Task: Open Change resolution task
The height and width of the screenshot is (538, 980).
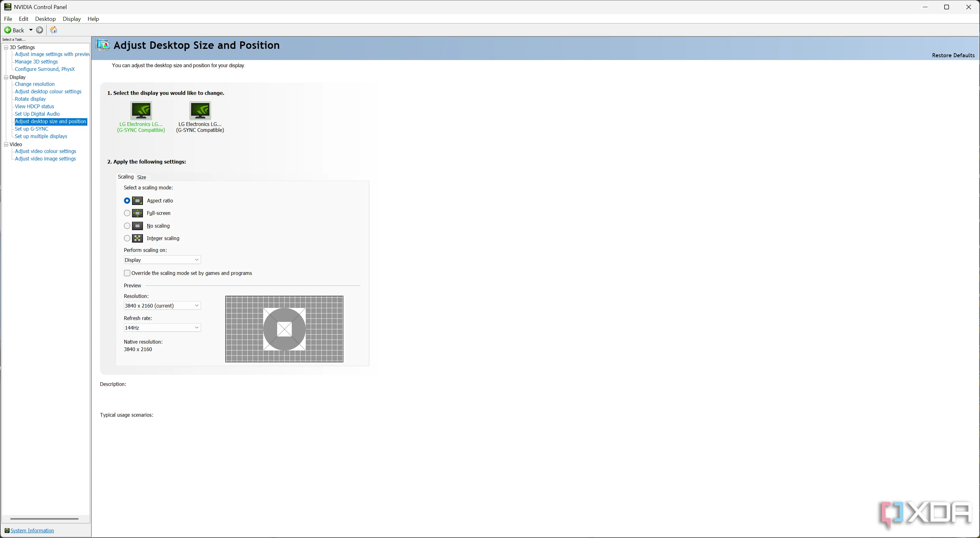Action: [34, 84]
